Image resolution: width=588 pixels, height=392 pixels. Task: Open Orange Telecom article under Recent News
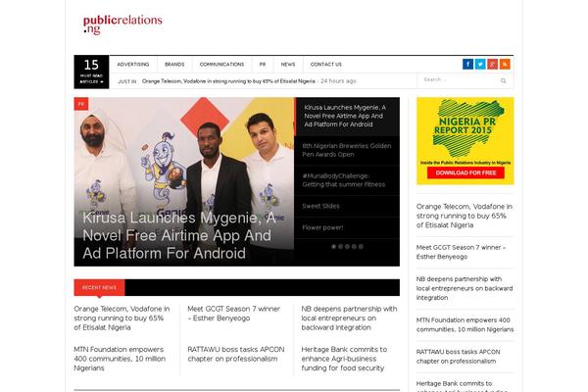(122, 318)
